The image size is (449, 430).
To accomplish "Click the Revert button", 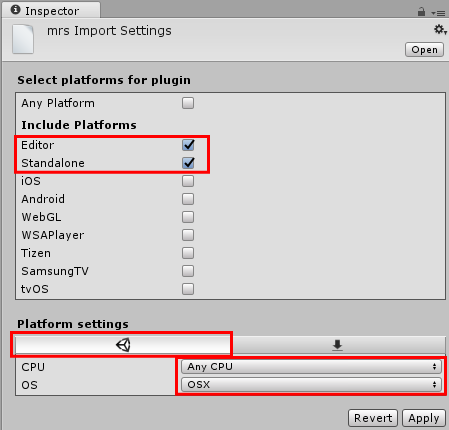I will tap(373, 418).
